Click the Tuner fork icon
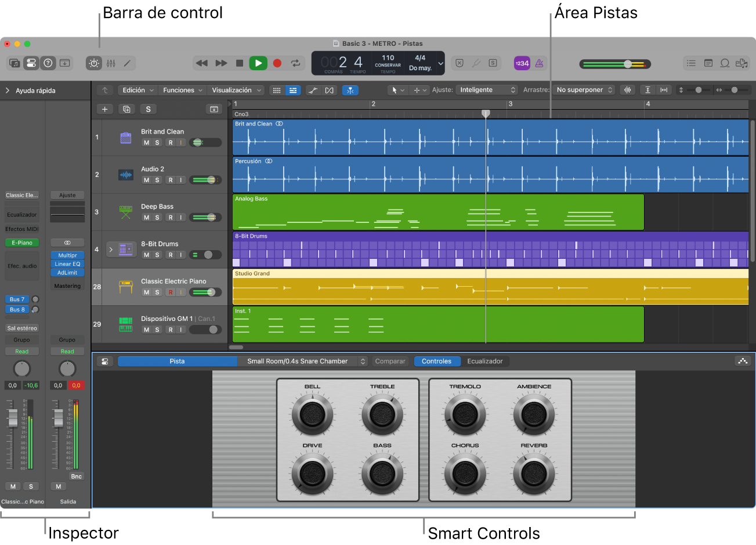This screenshot has height=545, width=756. (476, 63)
